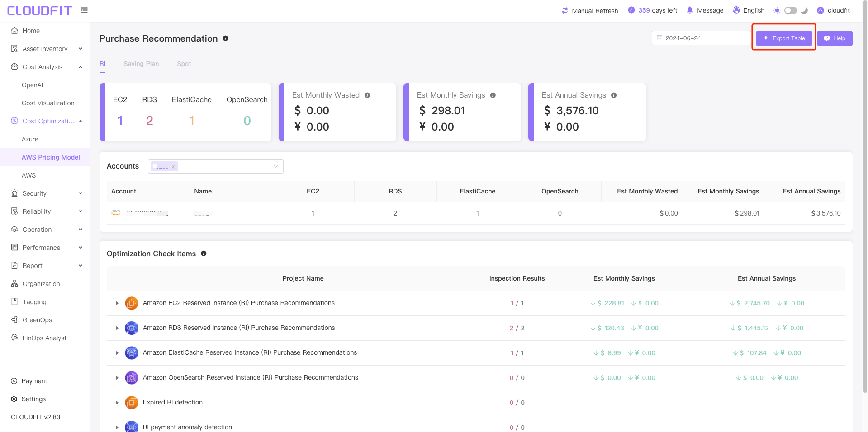Expand the RI payment anomaly detection row
The width and height of the screenshot is (868, 432).
click(117, 427)
